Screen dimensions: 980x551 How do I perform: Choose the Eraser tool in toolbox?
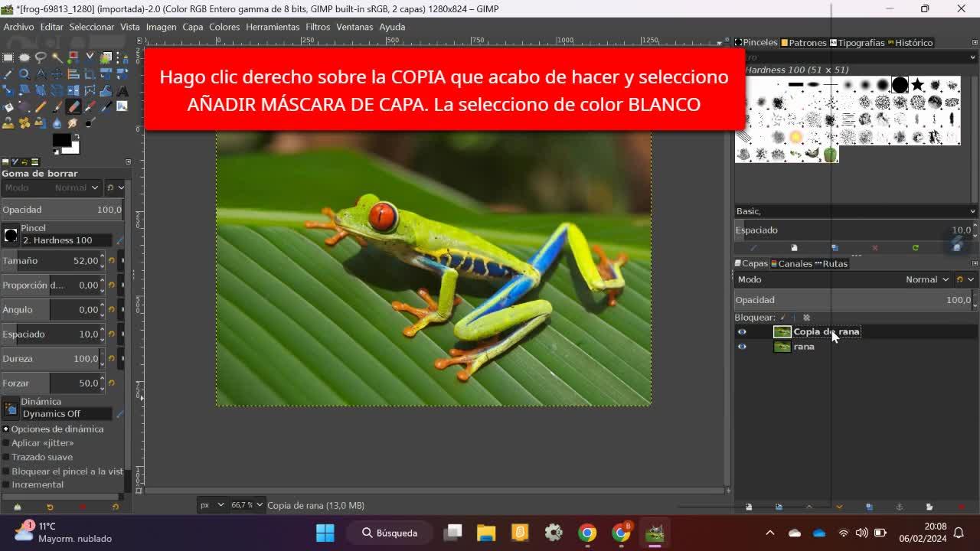pos(73,106)
